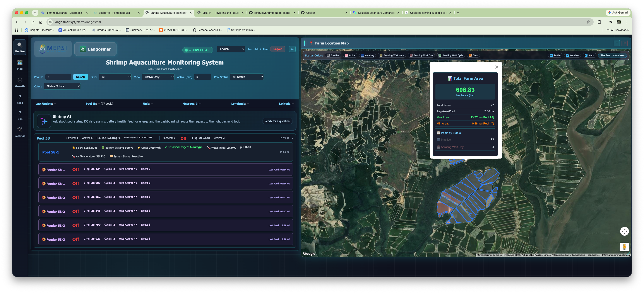The width and height of the screenshot is (644, 293).
Task: Open the Settings sidebar section
Action: pos(20,132)
